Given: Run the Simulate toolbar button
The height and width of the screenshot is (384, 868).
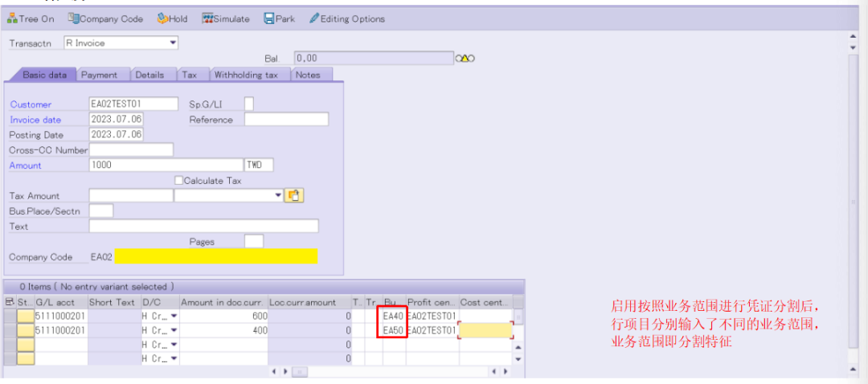Looking at the screenshot, I should coord(226,18).
